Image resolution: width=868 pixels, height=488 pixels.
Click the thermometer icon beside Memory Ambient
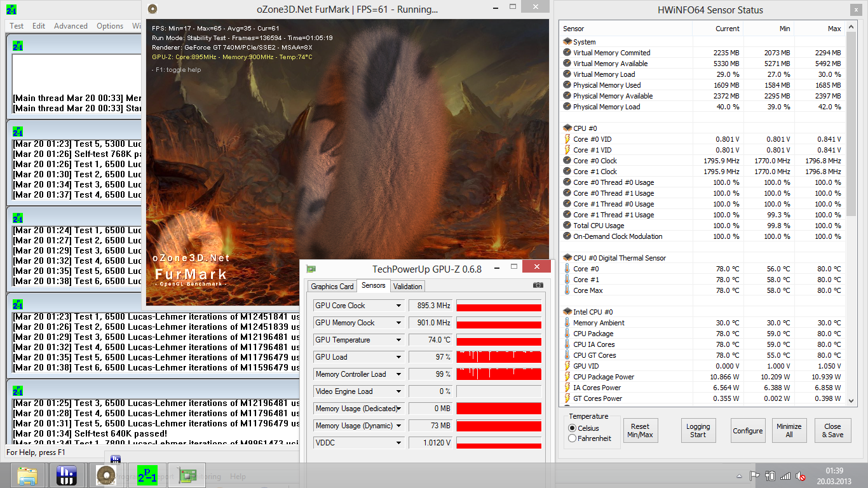567,323
